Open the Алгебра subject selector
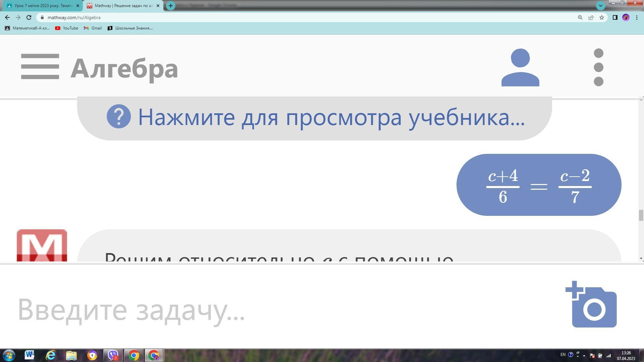Image resolution: width=644 pixels, height=362 pixels. pos(124,68)
